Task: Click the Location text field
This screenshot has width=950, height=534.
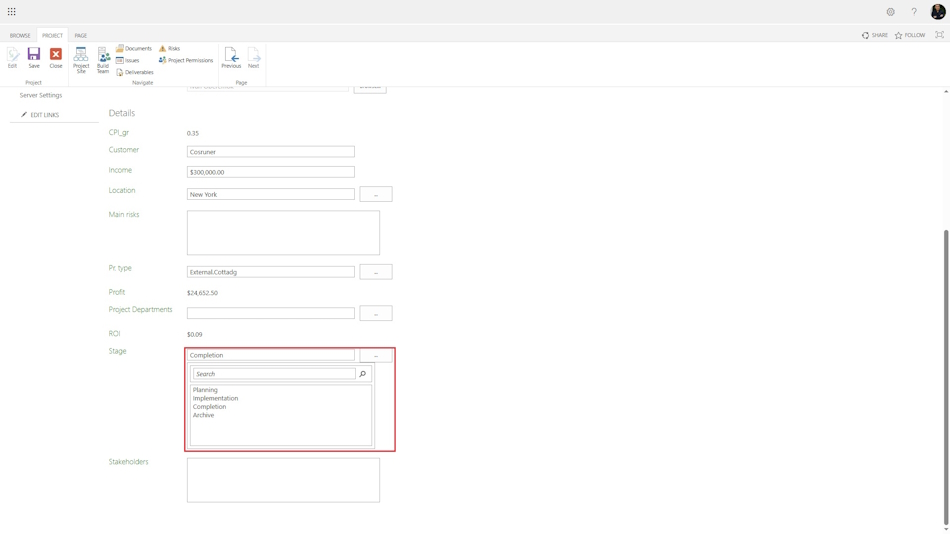Action: 270,194
